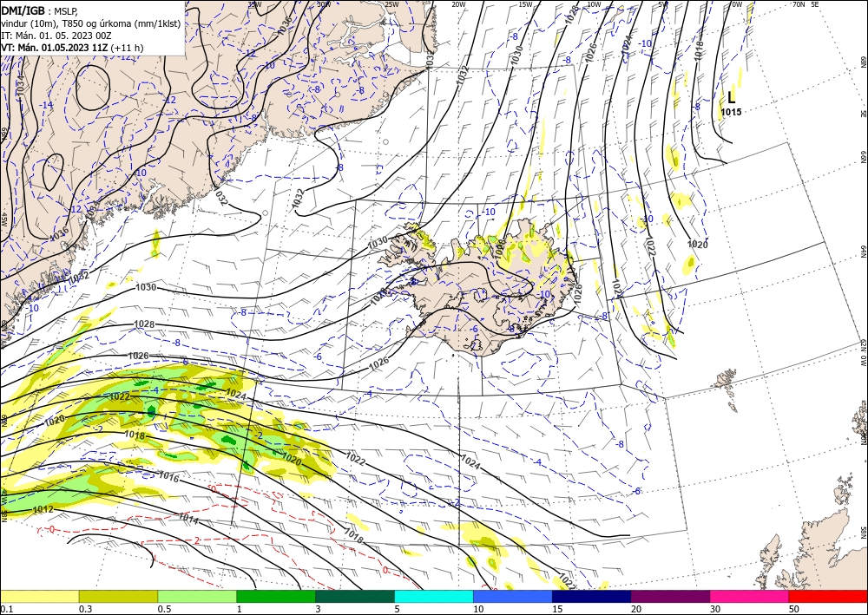The width and height of the screenshot is (868, 615).
Task: Click the '1016' isobar label
Action: 169,476
